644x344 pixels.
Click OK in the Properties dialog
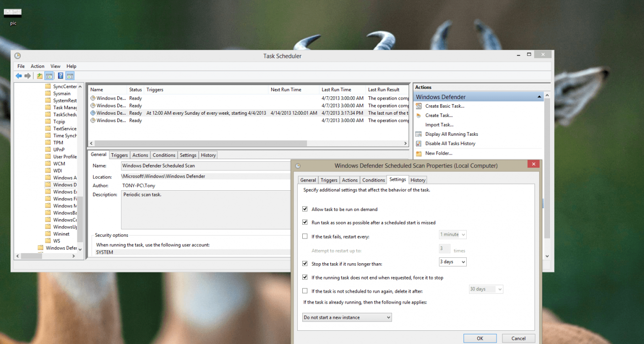(x=480, y=338)
